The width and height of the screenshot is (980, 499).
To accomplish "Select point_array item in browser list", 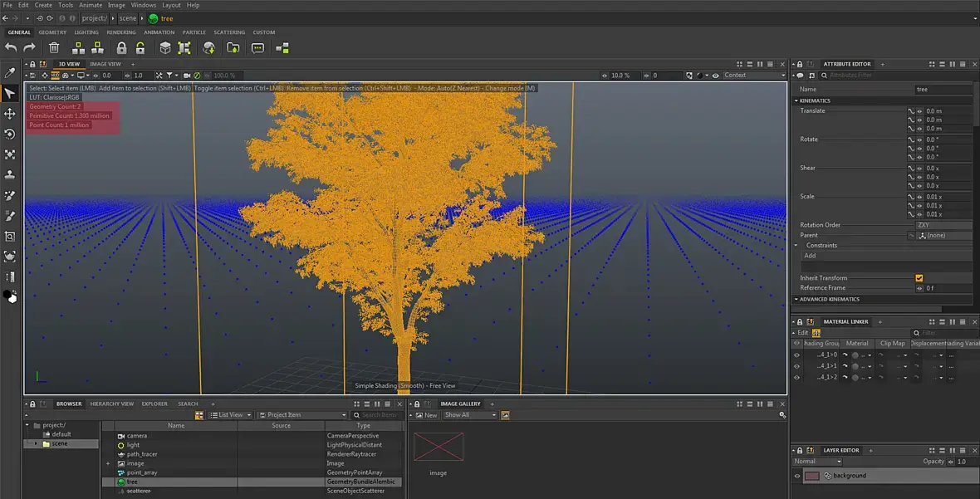I will point(142,472).
